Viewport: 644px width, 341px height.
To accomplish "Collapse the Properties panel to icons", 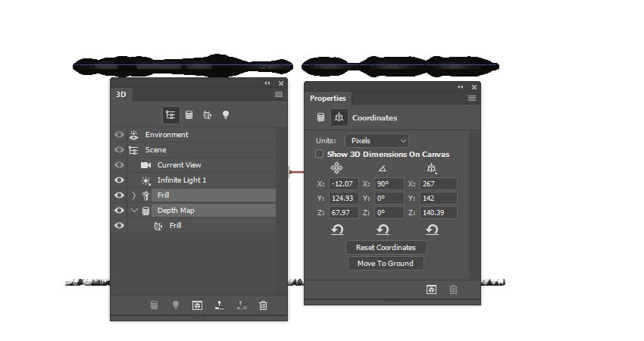I will click(461, 87).
